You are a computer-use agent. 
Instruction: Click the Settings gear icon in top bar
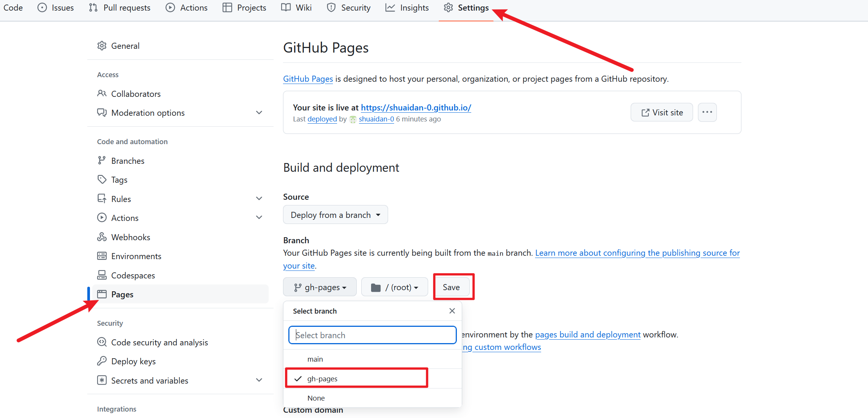pos(449,8)
